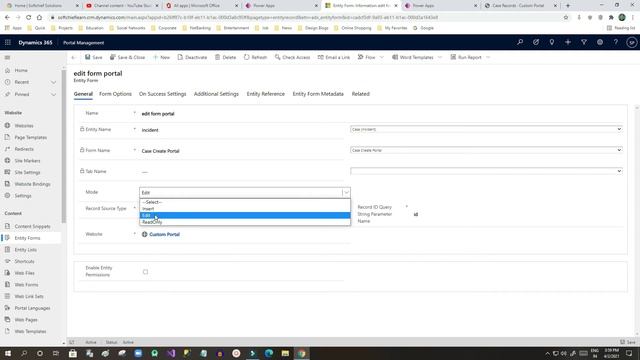Open Redirects in sidebar
The image size is (640, 360).
click(24, 149)
